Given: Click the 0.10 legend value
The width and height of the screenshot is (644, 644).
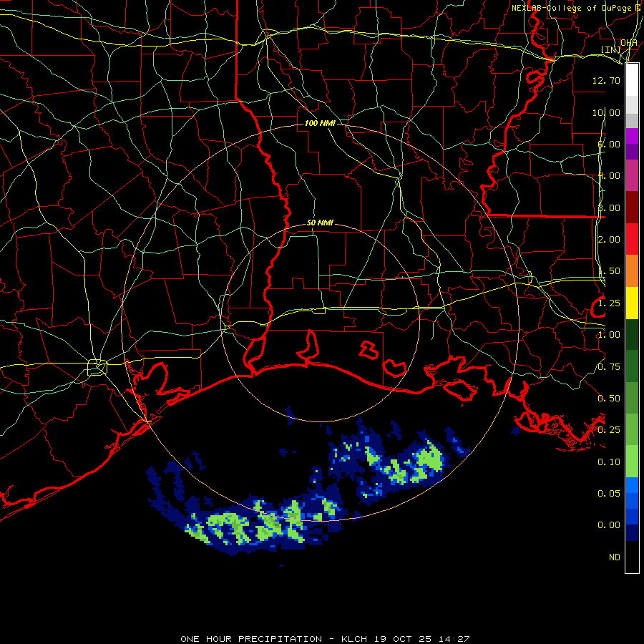Looking at the screenshot, I should [609, 462].
